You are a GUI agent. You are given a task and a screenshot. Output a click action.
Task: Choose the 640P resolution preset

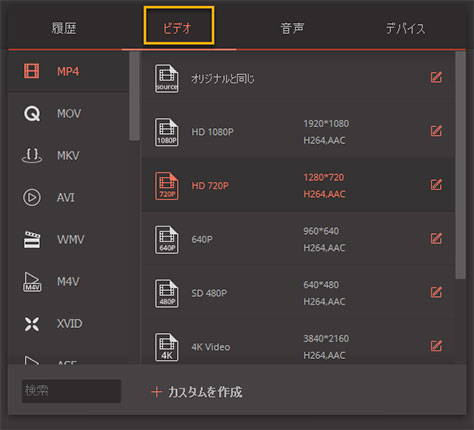point(298,239)
